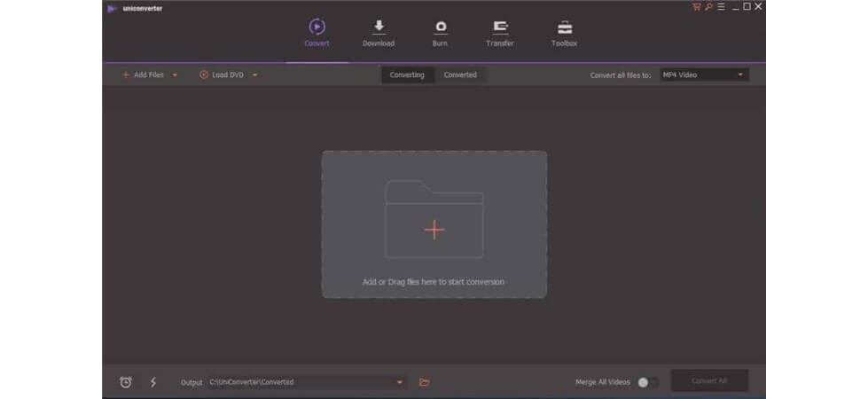Click the Add Files button

tap(144, 74)
